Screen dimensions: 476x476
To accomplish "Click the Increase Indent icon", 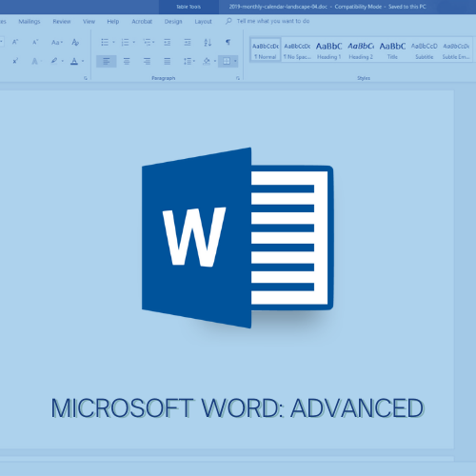I will coord(188,42).
